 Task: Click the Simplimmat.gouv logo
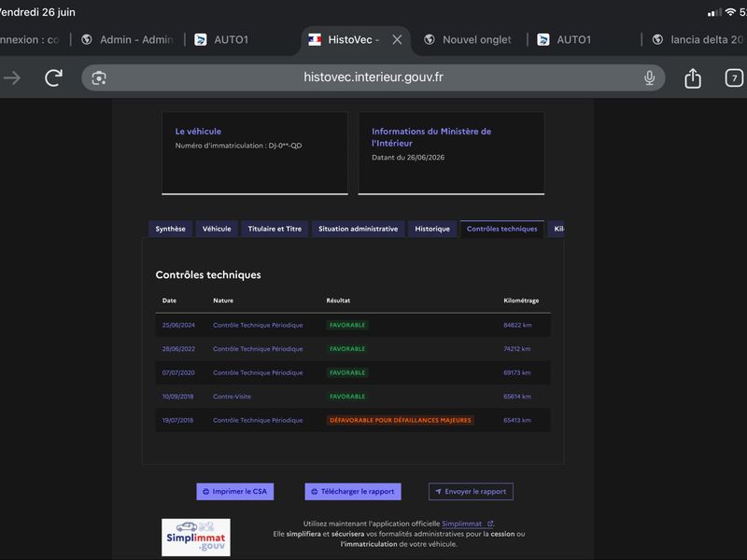tap(196, 538)
